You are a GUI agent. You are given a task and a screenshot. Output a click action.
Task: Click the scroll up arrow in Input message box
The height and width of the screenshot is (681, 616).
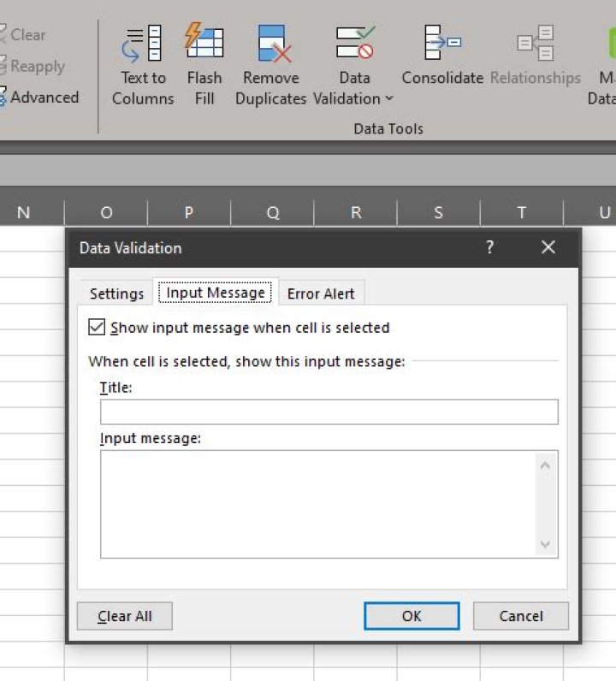(x=545, y=465)
